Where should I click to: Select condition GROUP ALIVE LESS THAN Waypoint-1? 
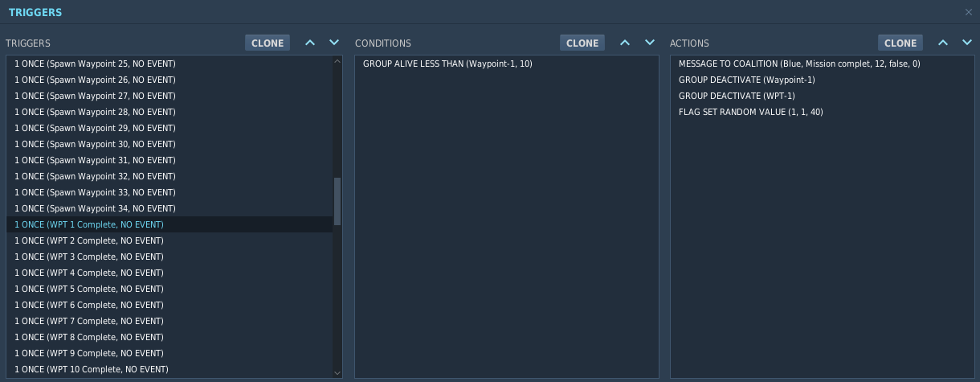[x=507, y=64]
